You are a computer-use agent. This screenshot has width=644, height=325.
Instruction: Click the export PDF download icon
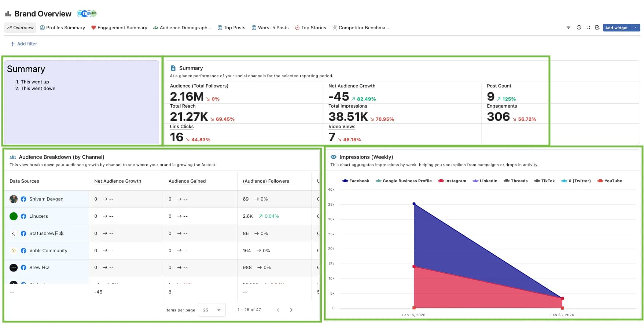pyautogui.click(x=597, y=27)
